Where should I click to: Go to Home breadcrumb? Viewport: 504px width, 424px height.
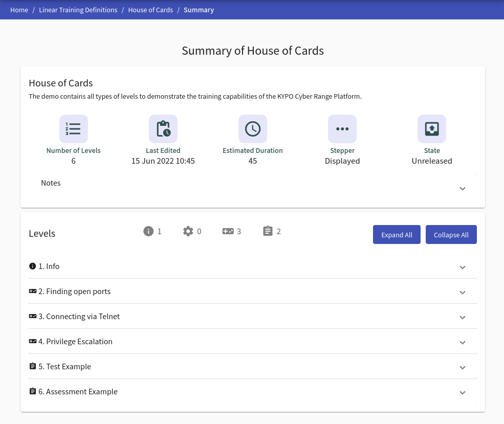[x=19, y=10]
